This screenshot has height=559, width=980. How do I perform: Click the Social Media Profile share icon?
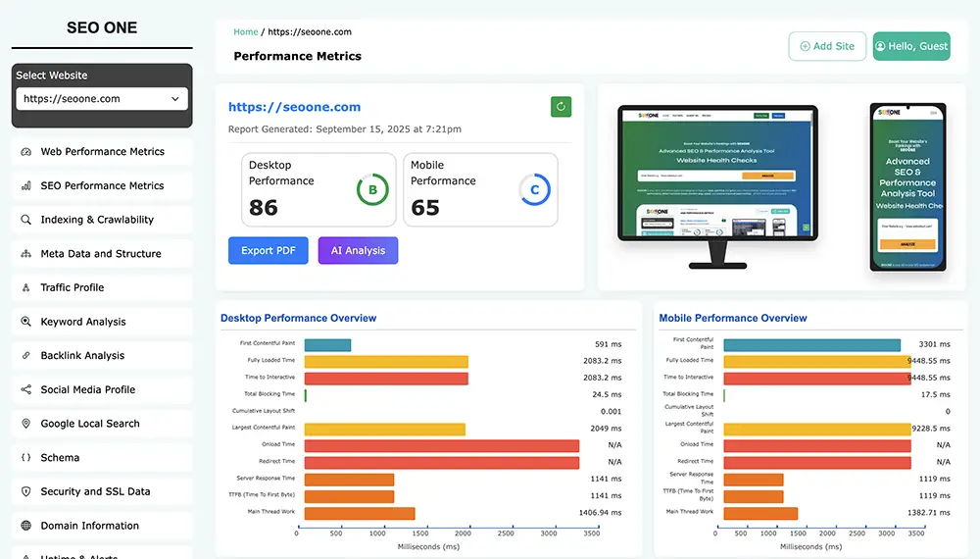tap(25, 390)
